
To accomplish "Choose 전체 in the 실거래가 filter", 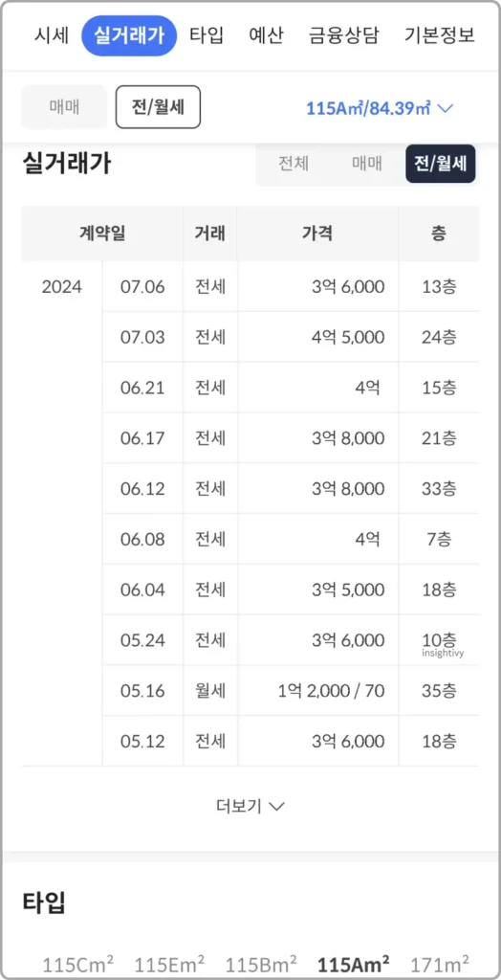I will [x=294, y=165].
